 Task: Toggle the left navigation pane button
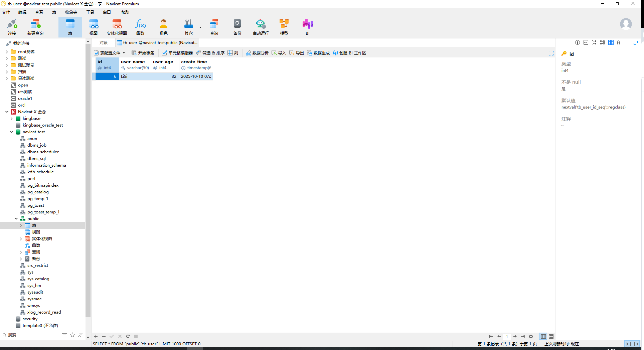(629, 344)
